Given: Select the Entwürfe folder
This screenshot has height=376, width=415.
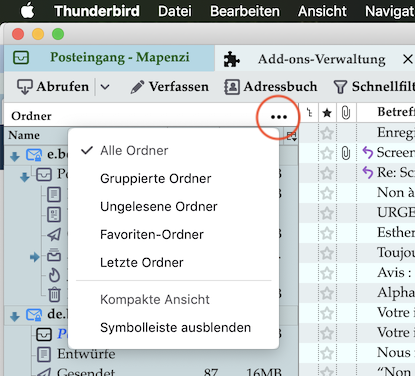Looking at the screenshot, I should (x=86, y=354).
